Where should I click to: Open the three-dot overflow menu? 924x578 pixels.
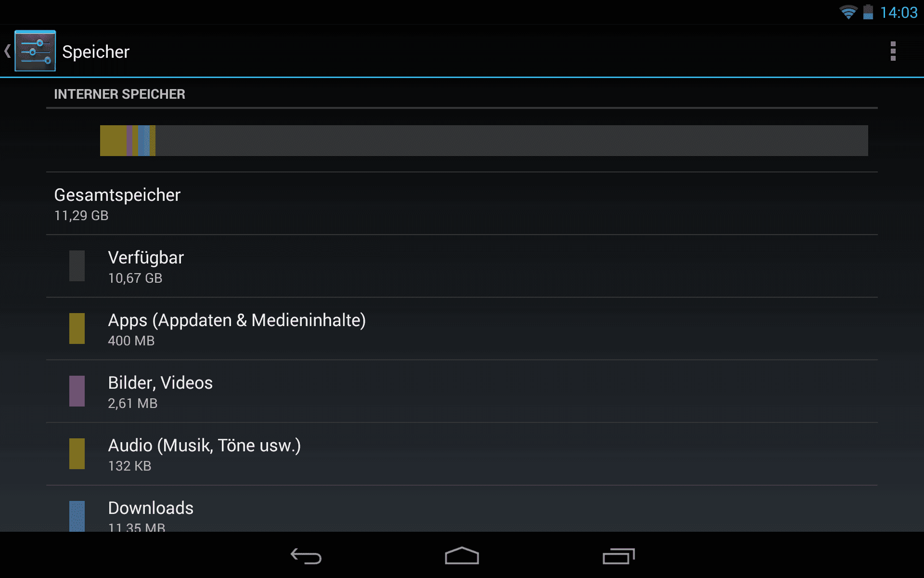tap(893, 51)
